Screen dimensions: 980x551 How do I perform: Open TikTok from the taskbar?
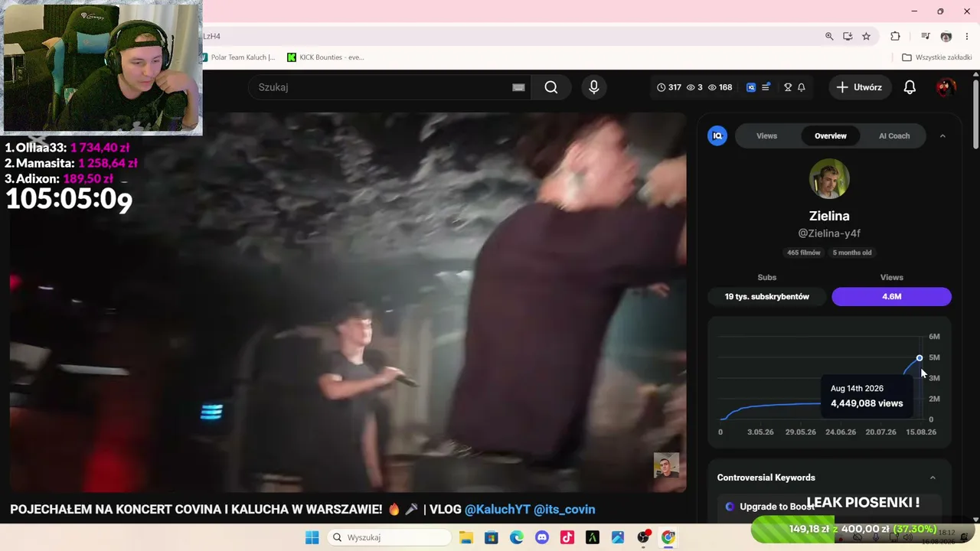pos(567,537)
